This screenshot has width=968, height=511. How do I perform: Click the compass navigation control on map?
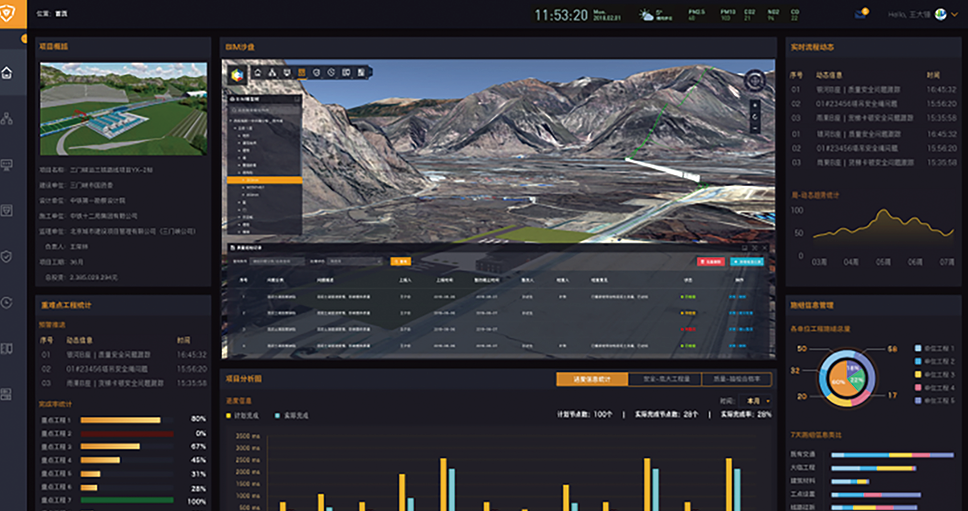click(x=756, y=80)
